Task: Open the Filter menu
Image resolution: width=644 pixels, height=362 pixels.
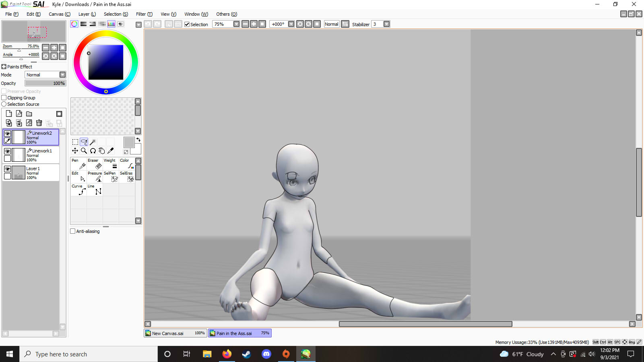Action: point(144,14)
